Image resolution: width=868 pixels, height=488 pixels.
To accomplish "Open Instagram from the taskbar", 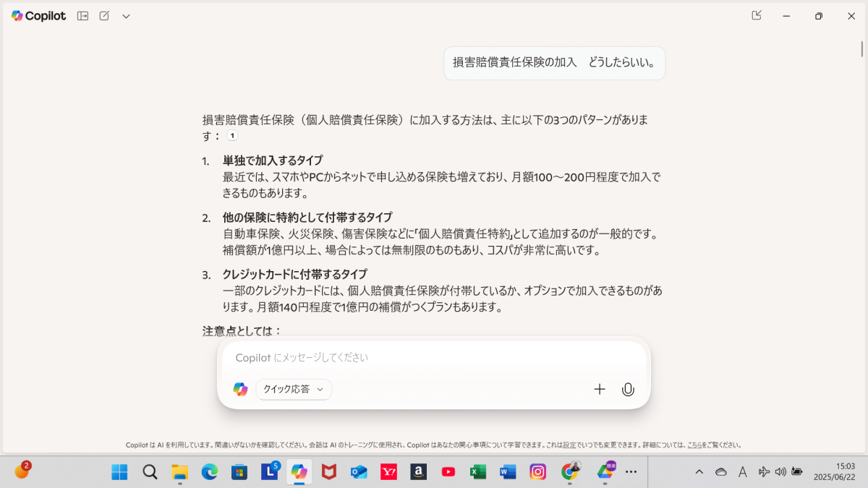I will [537, 472].
